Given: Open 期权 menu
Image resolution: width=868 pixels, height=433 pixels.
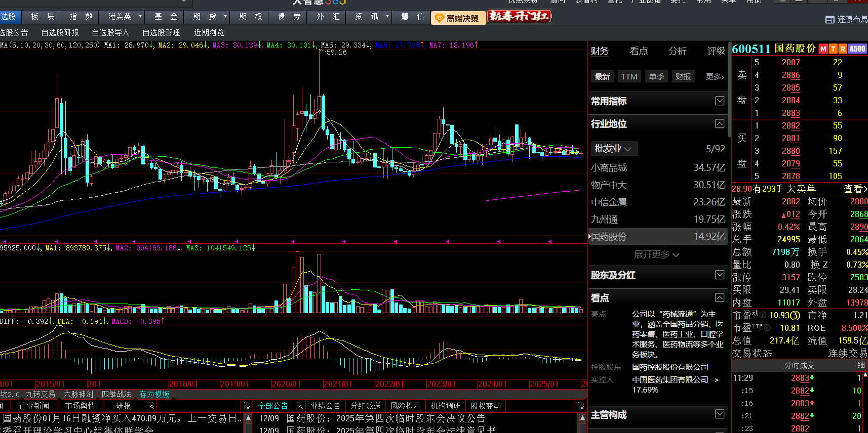Looking at the screenshot, I should 251,17.
